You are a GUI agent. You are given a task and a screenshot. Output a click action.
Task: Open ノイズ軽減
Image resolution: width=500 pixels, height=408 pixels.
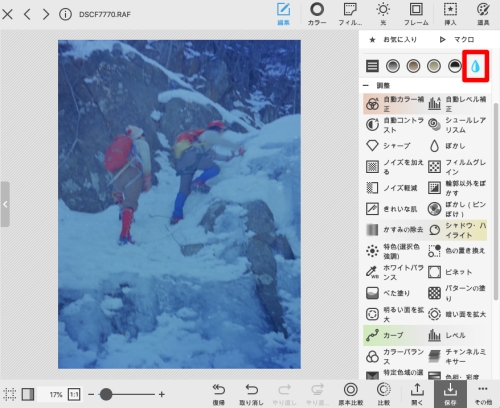pyautogui.click(x=395, y=188)
